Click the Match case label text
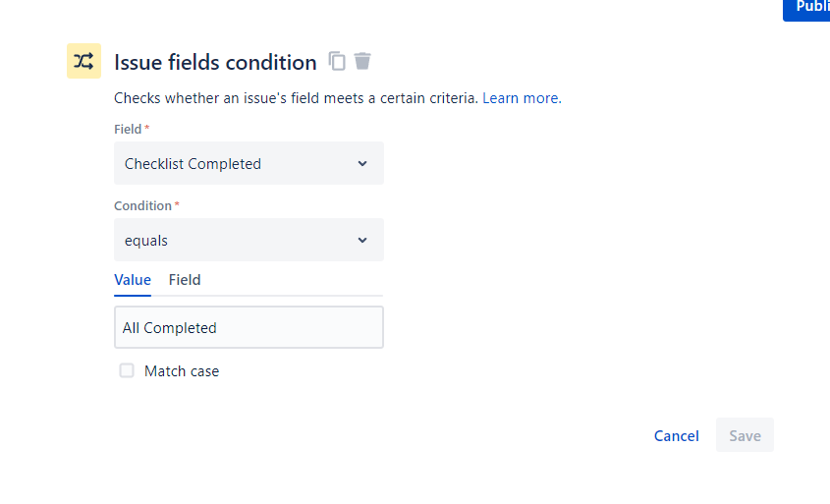830x504 pixels. pyautogui.click(x=182, y=371)
